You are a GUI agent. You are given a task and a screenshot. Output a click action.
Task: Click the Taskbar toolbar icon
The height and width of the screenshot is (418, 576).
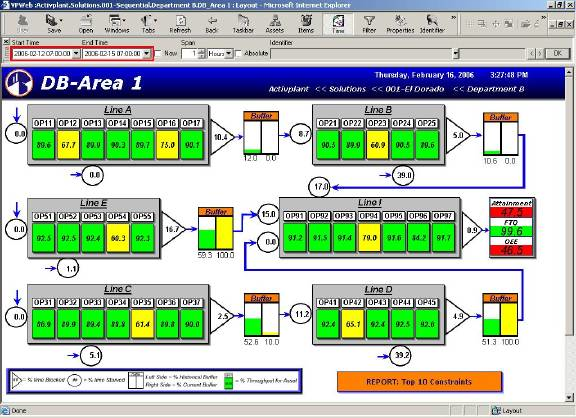point(243,24)
